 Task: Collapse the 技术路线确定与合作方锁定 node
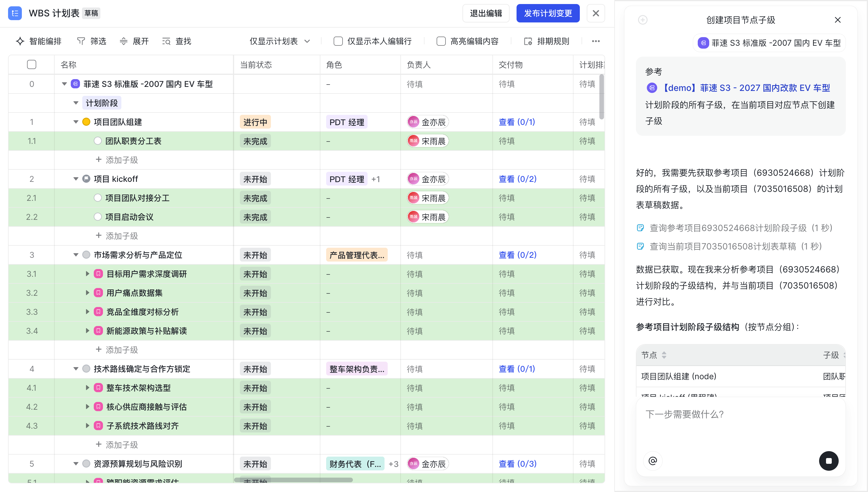pos(76,369)
